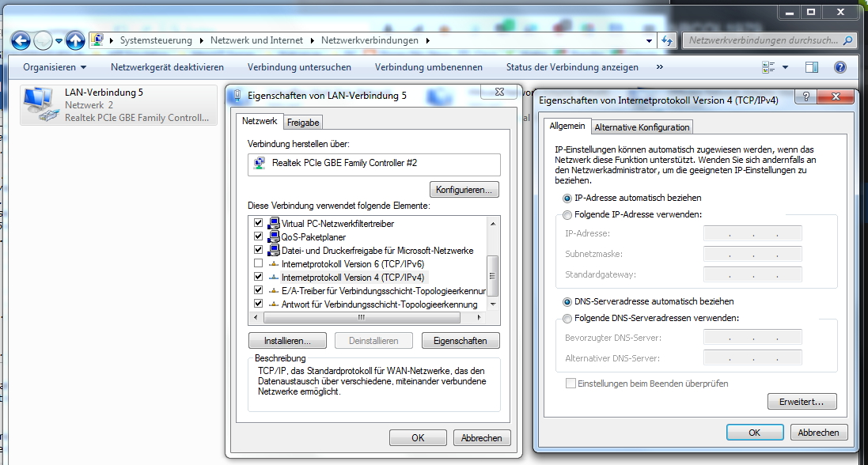
Task: Expand Netzwerkverbindungen breadcrumb arrow
Action: pyautogui.click(x=427, y=40)
